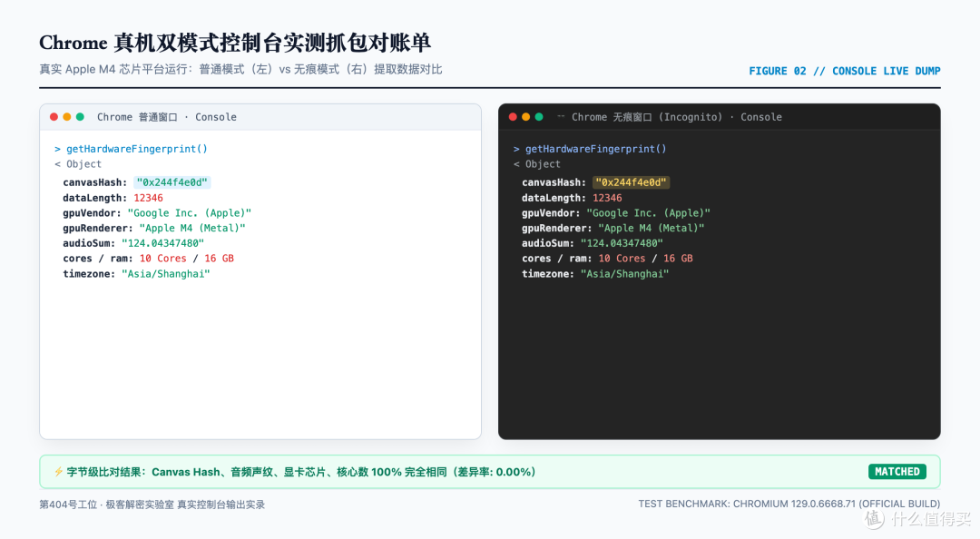
Task: Click the yellow-highlighted canvasHash value in the dark console
Action: 631,182
